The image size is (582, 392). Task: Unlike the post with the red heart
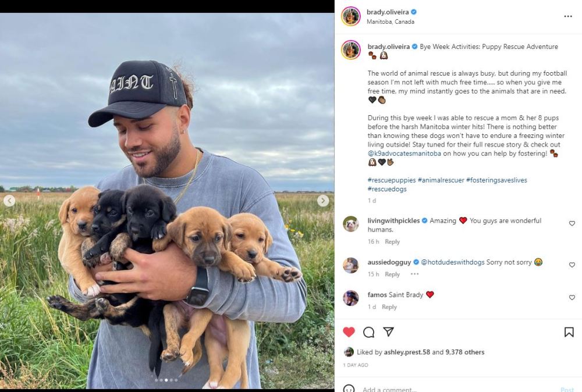click(349, 332)
